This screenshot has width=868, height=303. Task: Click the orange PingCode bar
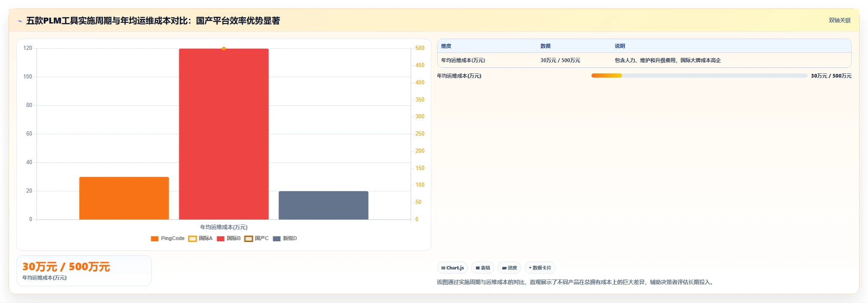124,198
